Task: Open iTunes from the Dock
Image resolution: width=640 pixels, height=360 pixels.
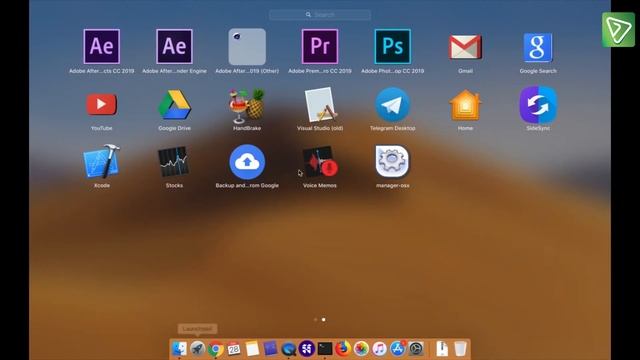Action: tap(379, 349)
